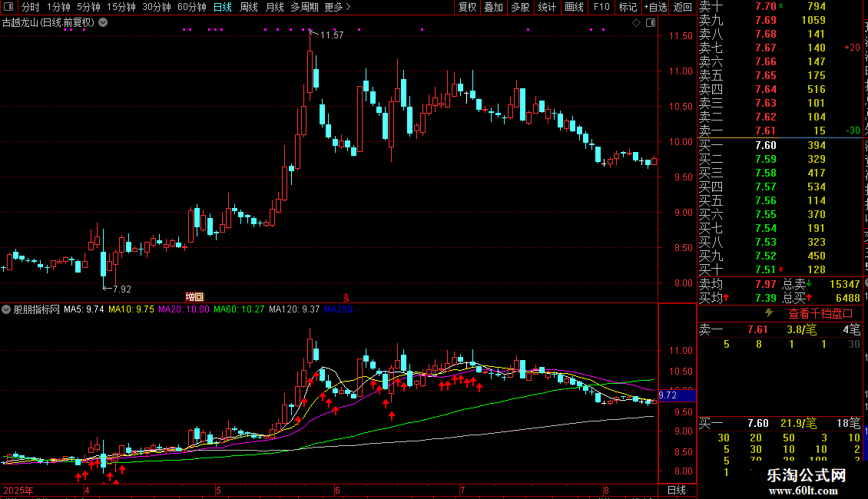Image resolution: width=868 pixels, height=499 pixels.
Task: Switch to 月线 monthly chart
Action: [x=274, y=7]
